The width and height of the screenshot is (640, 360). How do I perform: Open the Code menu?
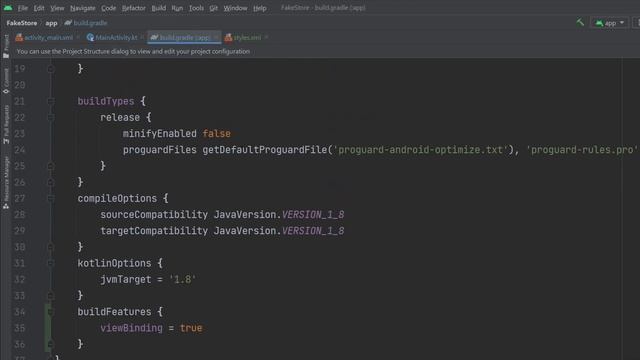[108, 8]
